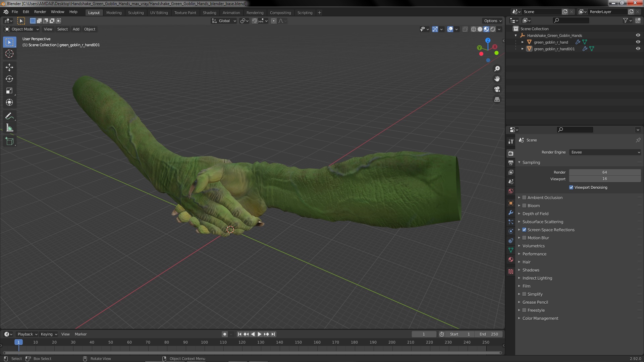This screenshot has width=644, height=362.
Task: Click Options button in viewport header
Action: pyautogui.click(x=492, y=21)
